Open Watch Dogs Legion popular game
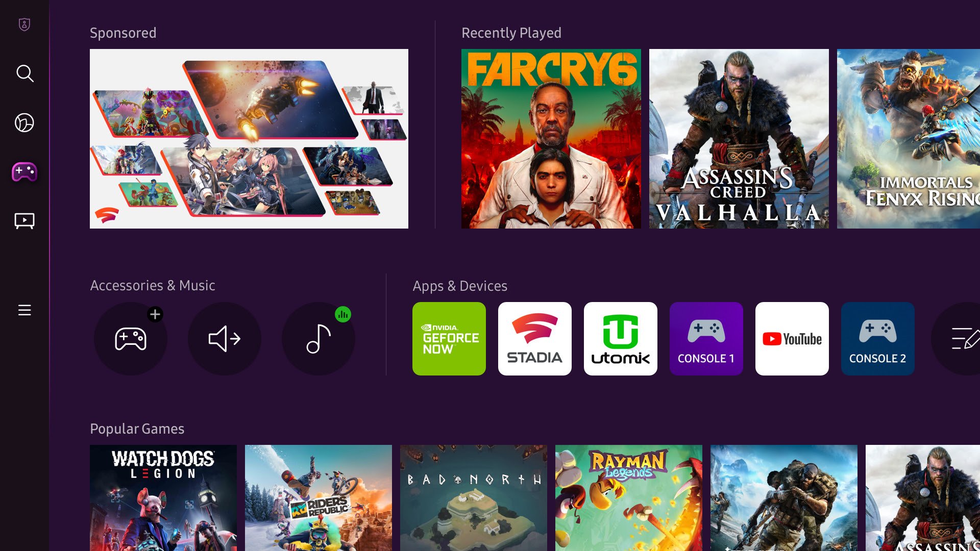Viewport: 980px width, 551px height. pyautogui.click(x=163, y=498)
